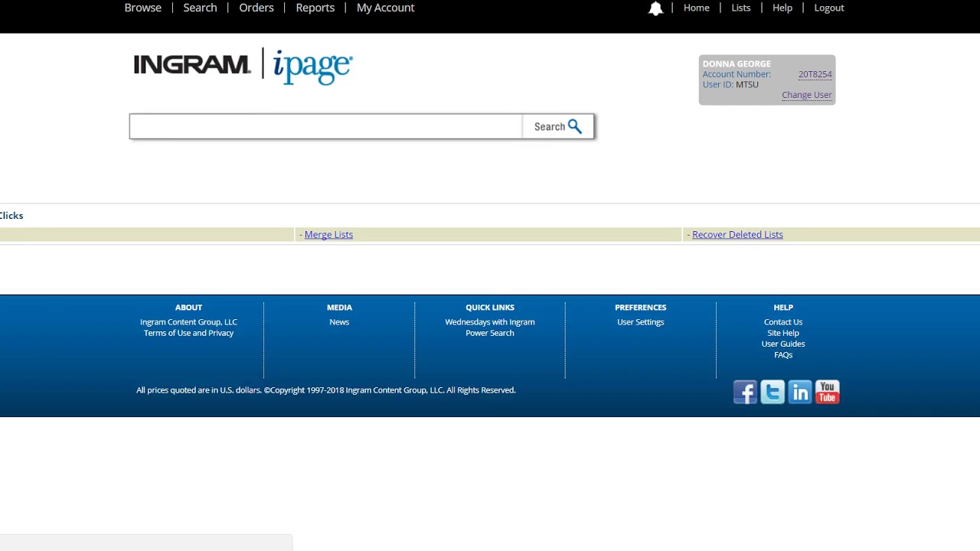Open Ingram YouTube channel icon
Image resolution: width=980 pixels, height=551 pixels.
pyautogui.click(x=828, y=392)
